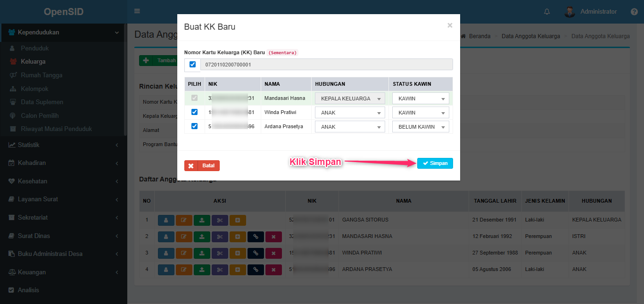Click the red delete icon for Ardana Prasetya
Image resolution: width=644 pixels, height=304 pixels.
point(273,270)
